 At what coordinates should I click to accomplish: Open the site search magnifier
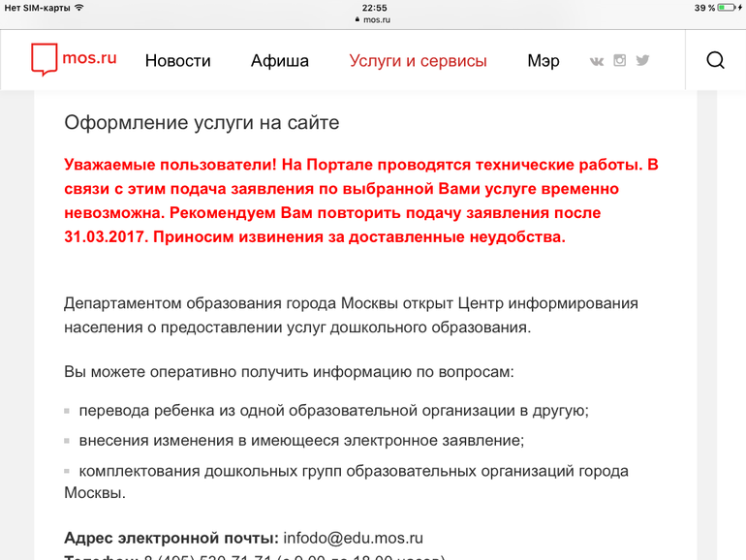click(x=715, y=60)
